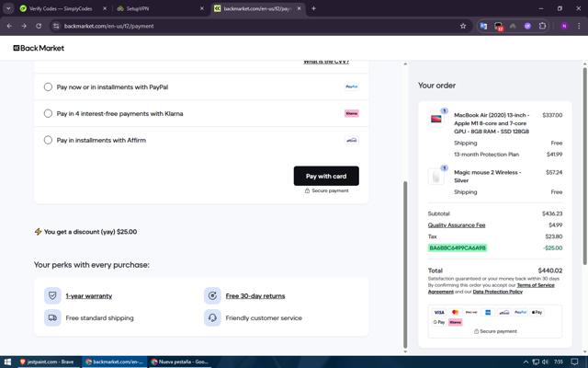
Task: Go back to the previous page
Action: coord(9,26)
